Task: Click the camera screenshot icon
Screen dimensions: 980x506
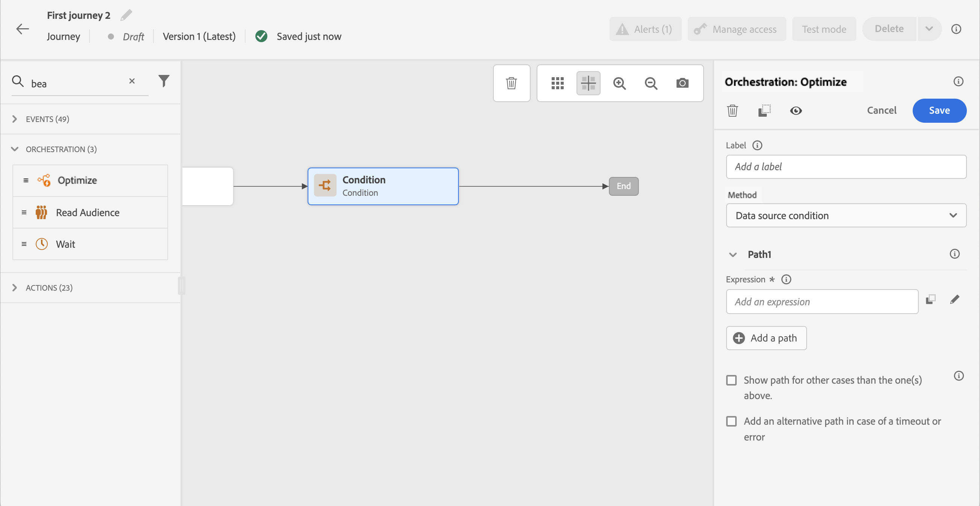Action: click(682, 83)
